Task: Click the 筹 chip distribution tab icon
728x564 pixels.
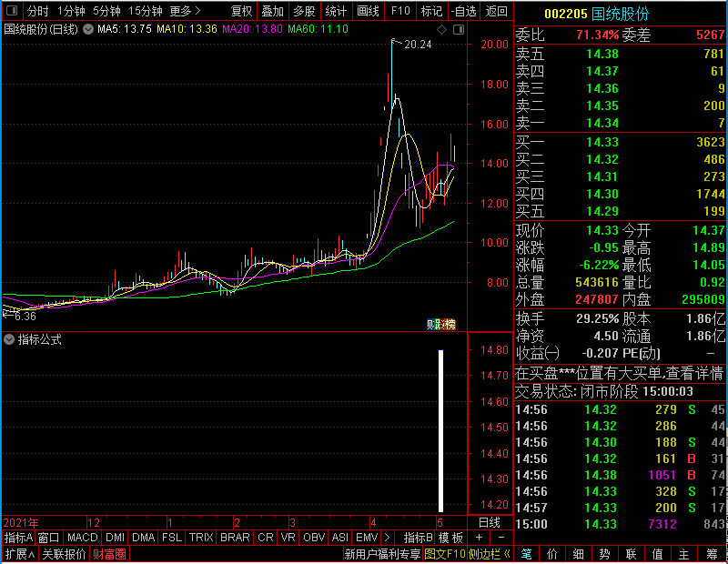Action: coord(712,554)
